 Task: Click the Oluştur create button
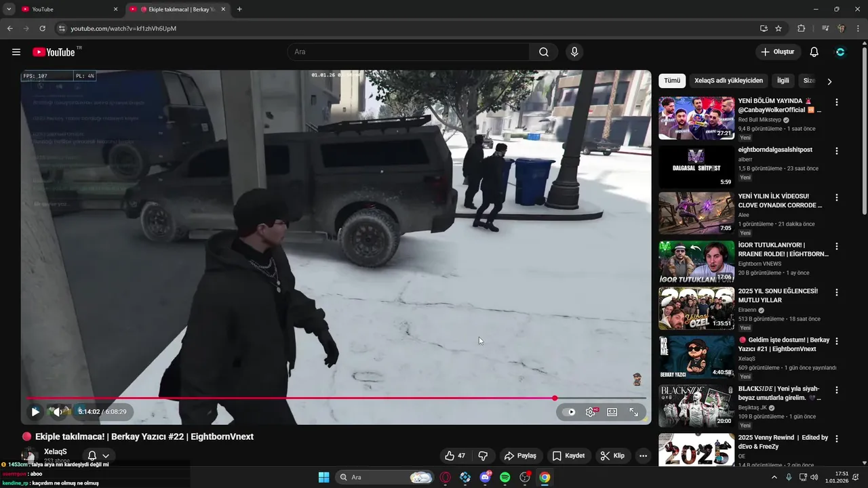click(778, 52)
